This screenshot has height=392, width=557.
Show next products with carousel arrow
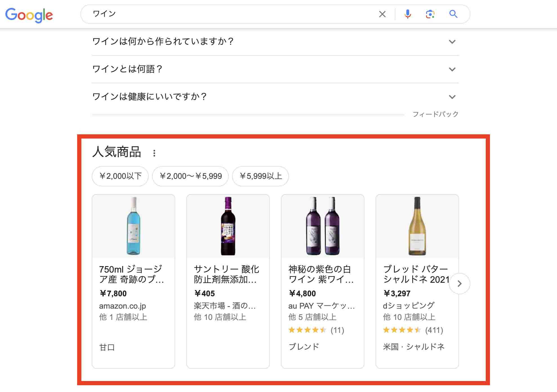coord(459,284)
